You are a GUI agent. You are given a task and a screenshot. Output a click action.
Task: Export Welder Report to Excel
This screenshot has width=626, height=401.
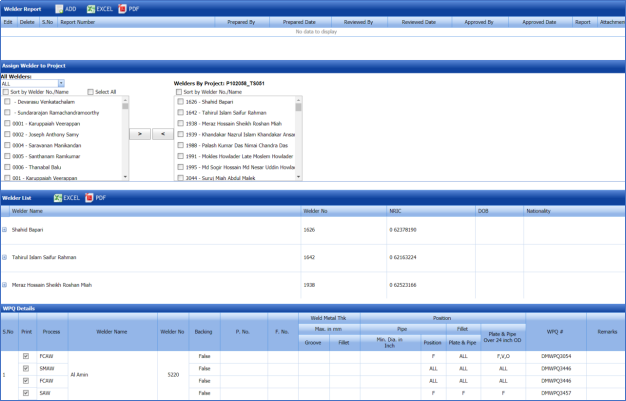tap(100, 8)
